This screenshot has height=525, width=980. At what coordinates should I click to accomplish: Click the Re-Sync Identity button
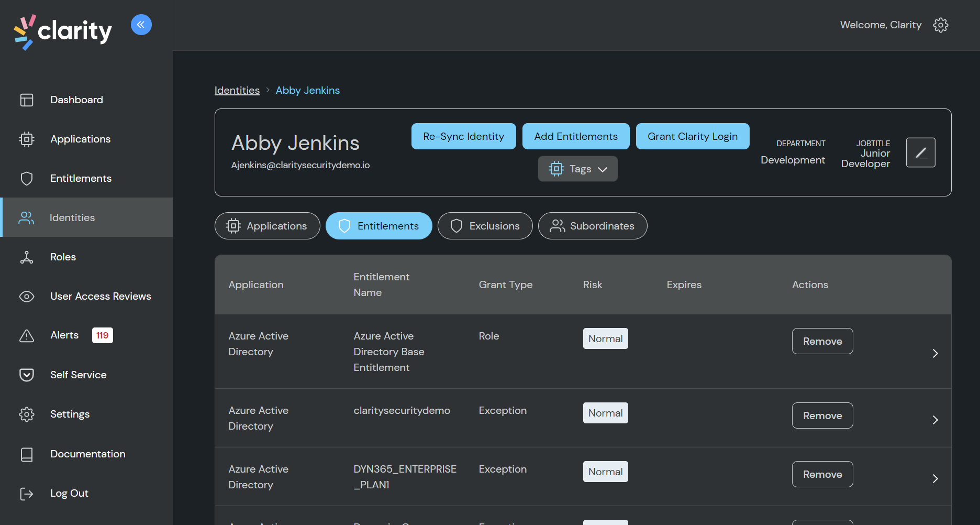[x=463, y=136]
